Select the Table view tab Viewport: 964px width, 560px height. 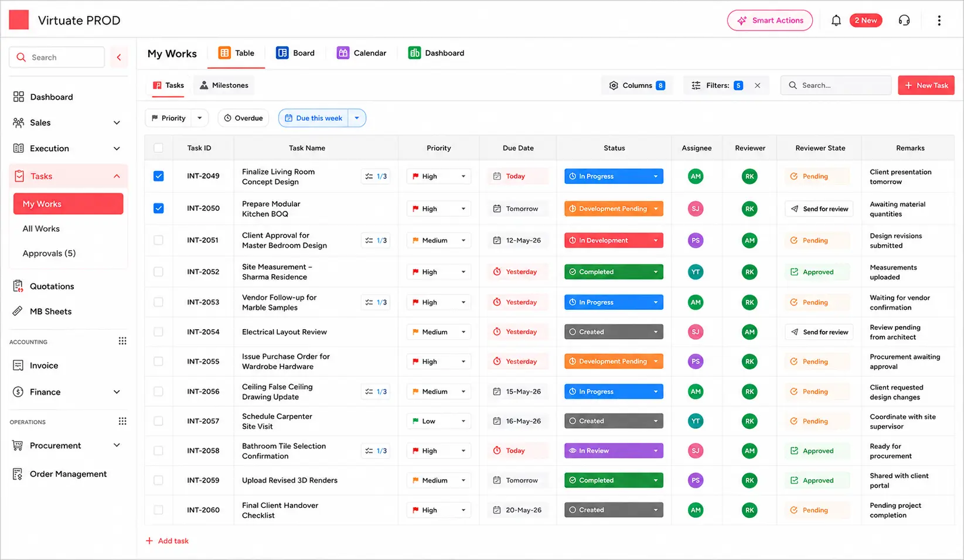tap(237, 53)
